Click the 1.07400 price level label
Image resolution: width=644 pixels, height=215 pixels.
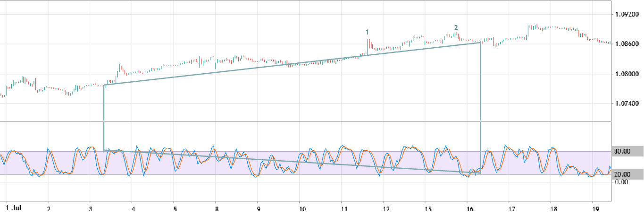coord(627,103)
